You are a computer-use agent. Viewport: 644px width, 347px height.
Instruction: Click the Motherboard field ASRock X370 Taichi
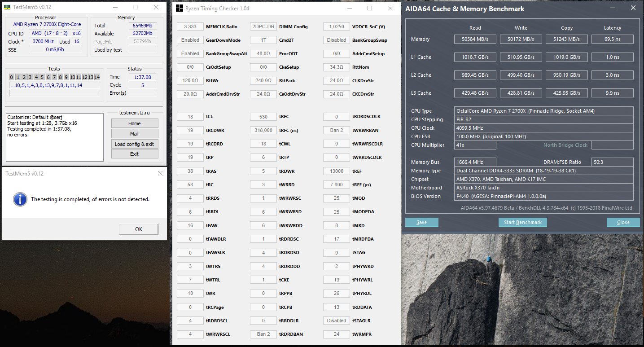pyautogui.click(x=544, y=188)
